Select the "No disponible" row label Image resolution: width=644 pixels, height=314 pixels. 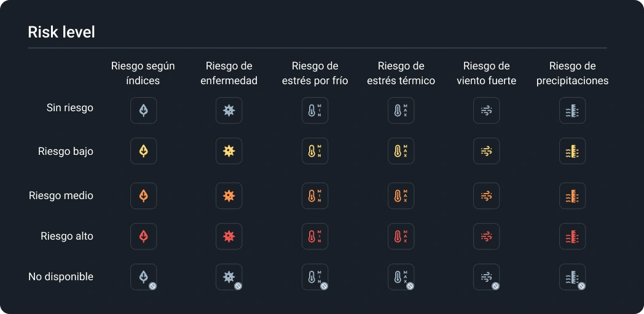point(61,277)
